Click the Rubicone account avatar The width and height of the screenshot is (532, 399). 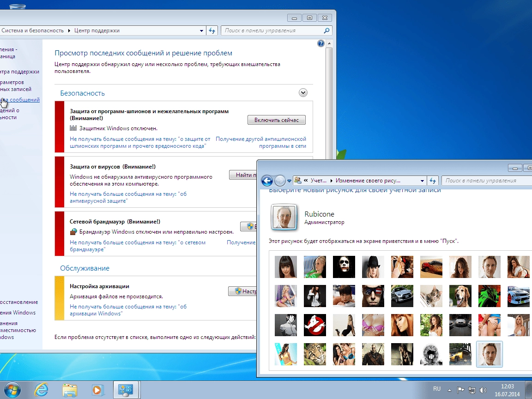284,218
